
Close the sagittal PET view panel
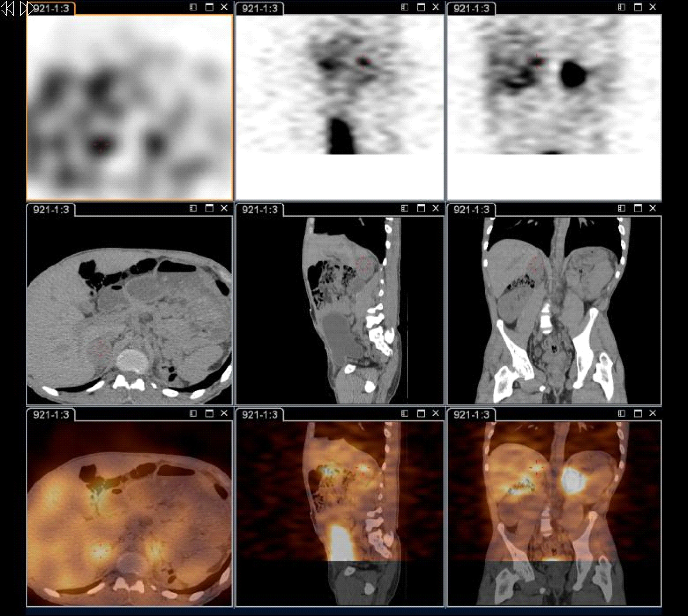pos(436,7)
